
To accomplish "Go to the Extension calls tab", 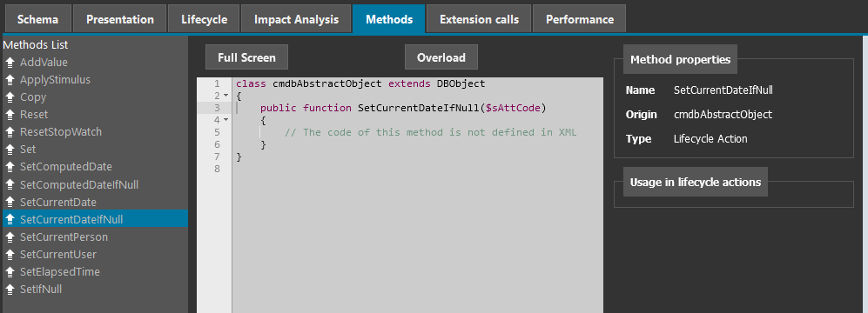I will coord(480,19).
